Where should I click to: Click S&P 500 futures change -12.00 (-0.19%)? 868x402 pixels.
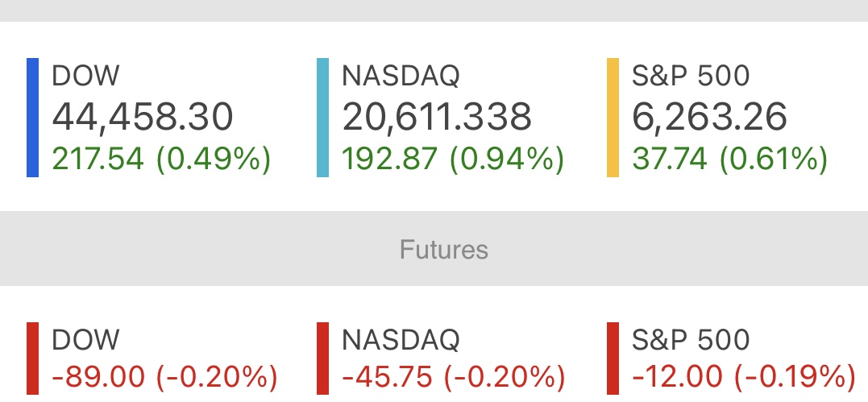coord(744,377)
